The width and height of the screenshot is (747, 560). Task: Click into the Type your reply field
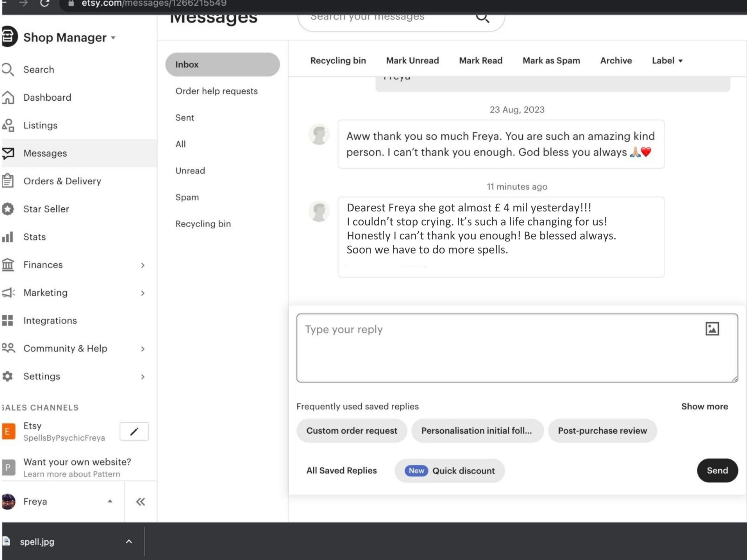[517, 348]
